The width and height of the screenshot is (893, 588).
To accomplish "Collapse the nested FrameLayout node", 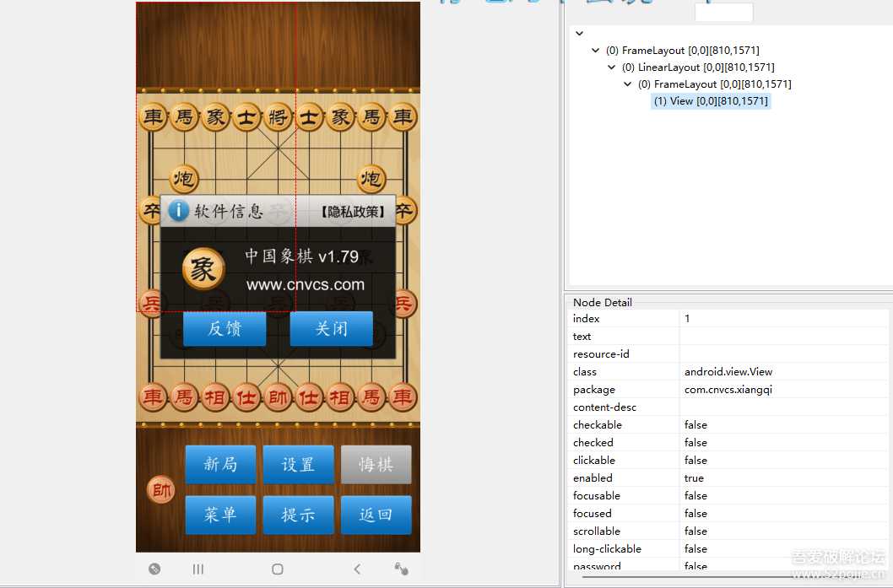I will [x=627, y=84].
